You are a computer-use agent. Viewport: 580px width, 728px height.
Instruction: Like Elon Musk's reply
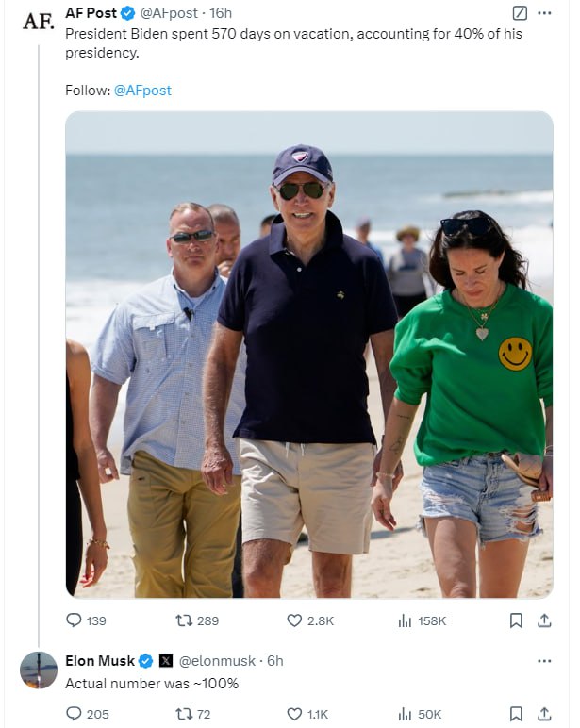[x=293, y=714]
